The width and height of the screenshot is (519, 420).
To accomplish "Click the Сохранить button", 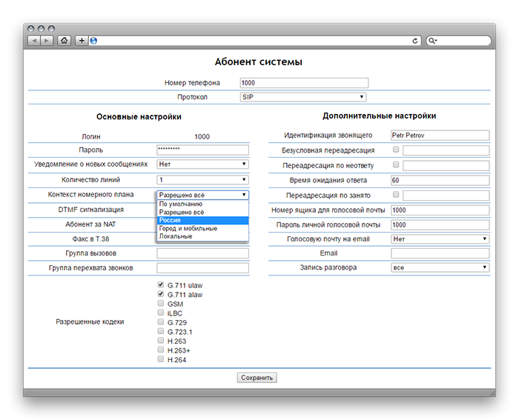I will 257,377.
